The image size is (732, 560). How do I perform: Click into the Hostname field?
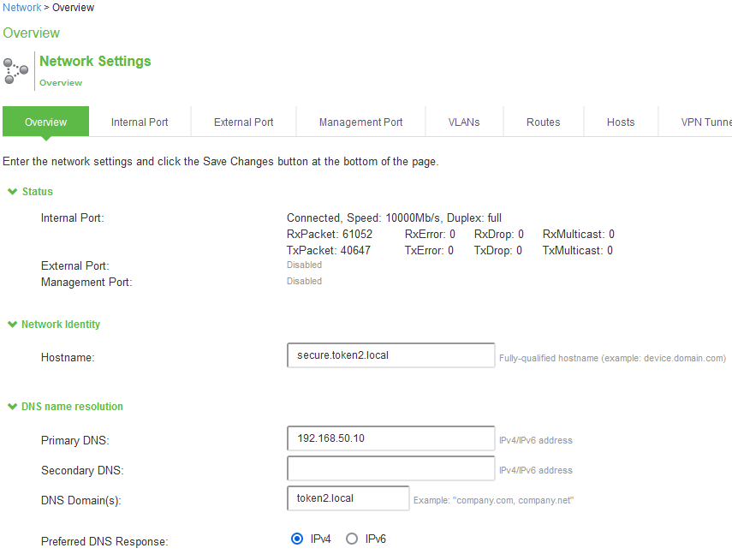pos(390,355)
